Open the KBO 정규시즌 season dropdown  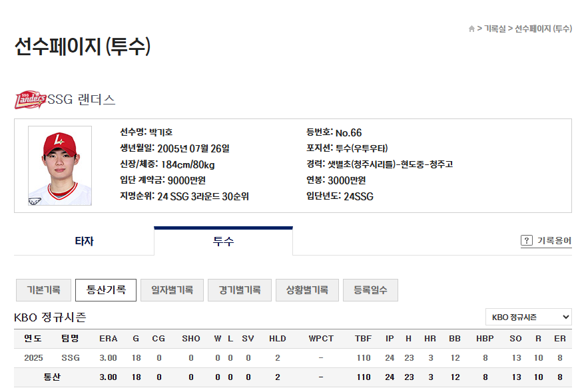[x=528, y=317]
